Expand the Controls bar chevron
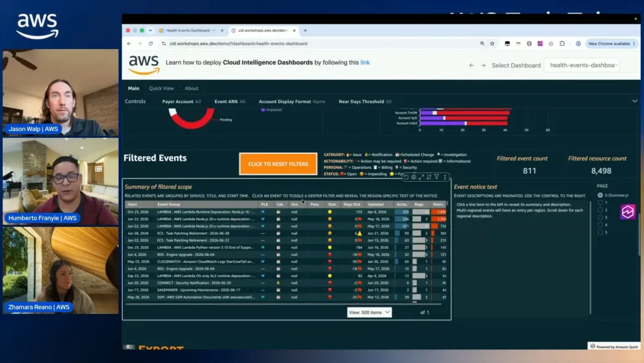Viewport: 644px width, 363px height. coord(634,101)
